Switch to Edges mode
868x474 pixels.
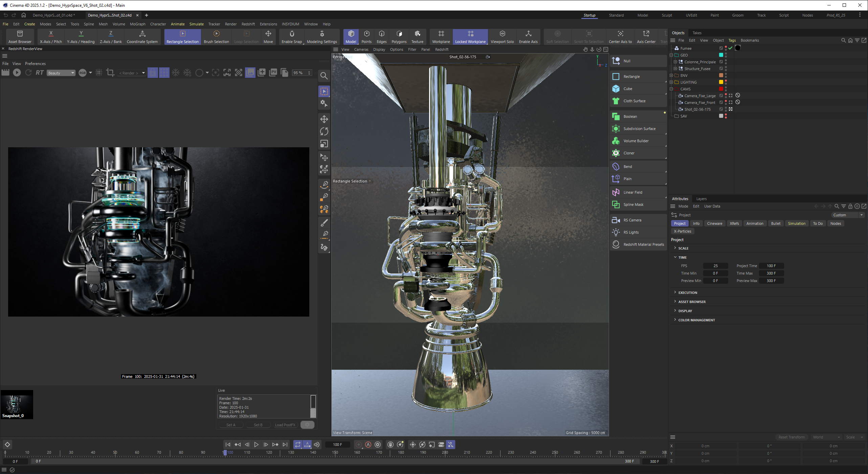point(381,37)
